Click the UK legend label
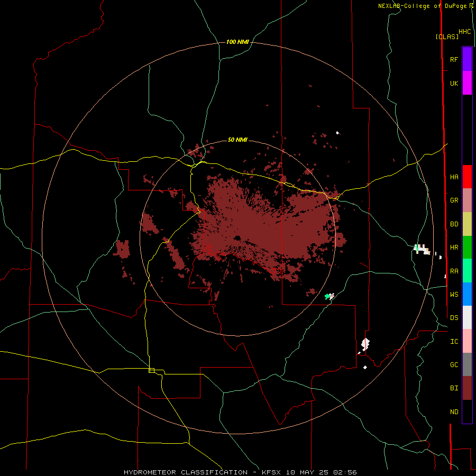 click(x=454, y=83)
